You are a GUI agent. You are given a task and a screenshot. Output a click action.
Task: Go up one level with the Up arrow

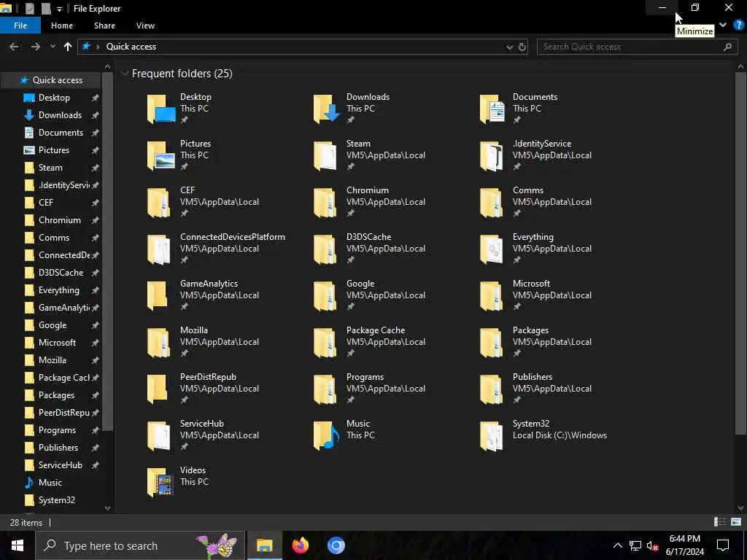[68, 47]
